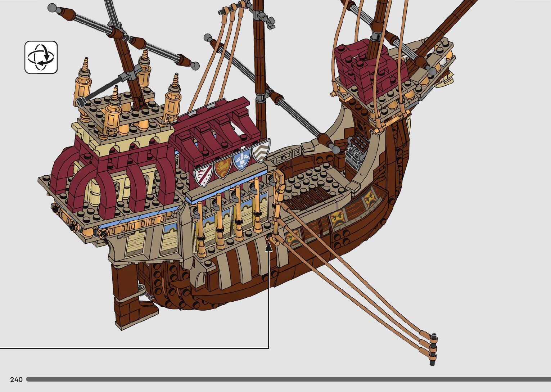Screen dimensions: 551x392
Task: Click the rotate model icon
Action: point(41,58)
